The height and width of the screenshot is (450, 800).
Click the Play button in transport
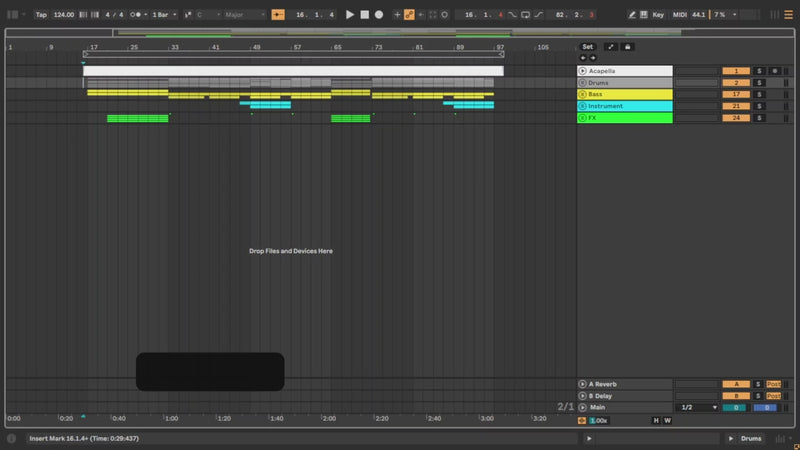tap(350, 15)
